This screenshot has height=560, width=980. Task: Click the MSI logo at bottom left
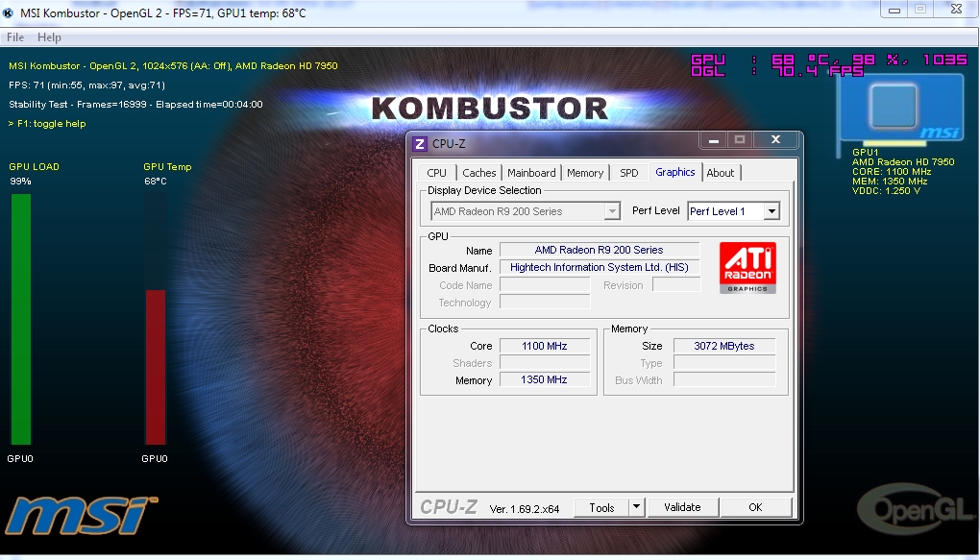(82, 515)
